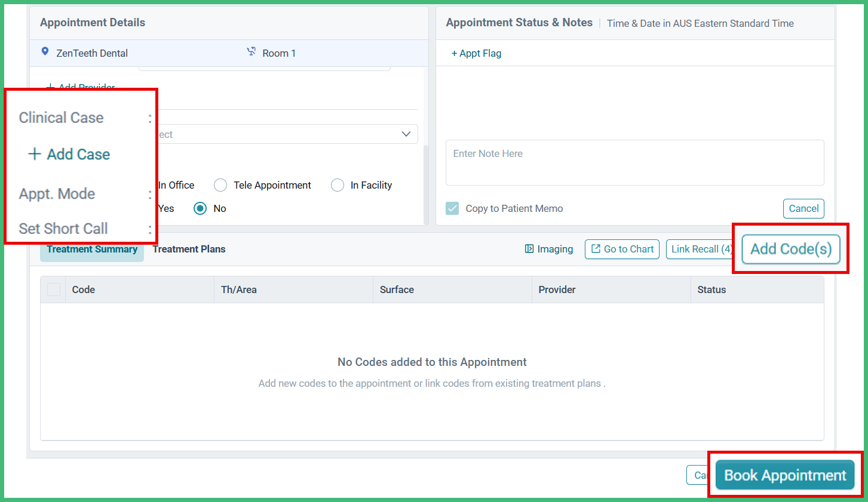Click Add Code(s) button
The image size is (868, 502).
pos(791,249)
